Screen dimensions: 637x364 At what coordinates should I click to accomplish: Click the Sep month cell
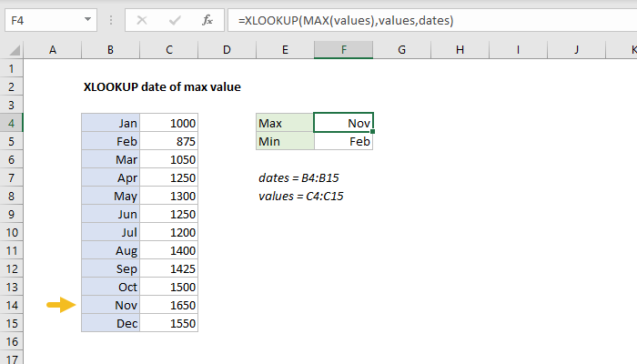coord(110,268)
